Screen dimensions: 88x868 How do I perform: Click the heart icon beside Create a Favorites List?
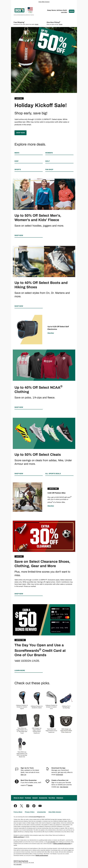point(48,781)
